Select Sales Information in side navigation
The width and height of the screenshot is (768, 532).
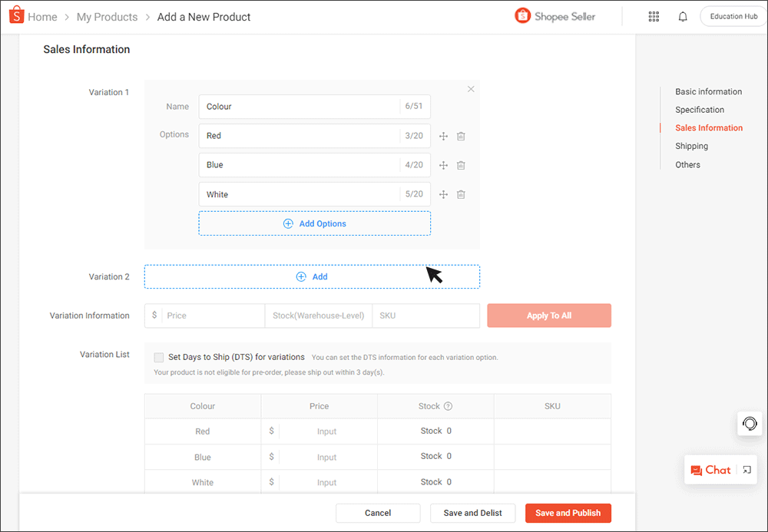click(709, 127)
